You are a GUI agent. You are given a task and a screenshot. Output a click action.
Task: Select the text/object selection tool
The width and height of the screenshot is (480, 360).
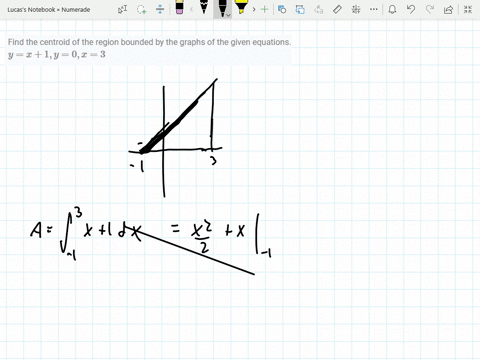pyautogui.click(x=122, y=9)
